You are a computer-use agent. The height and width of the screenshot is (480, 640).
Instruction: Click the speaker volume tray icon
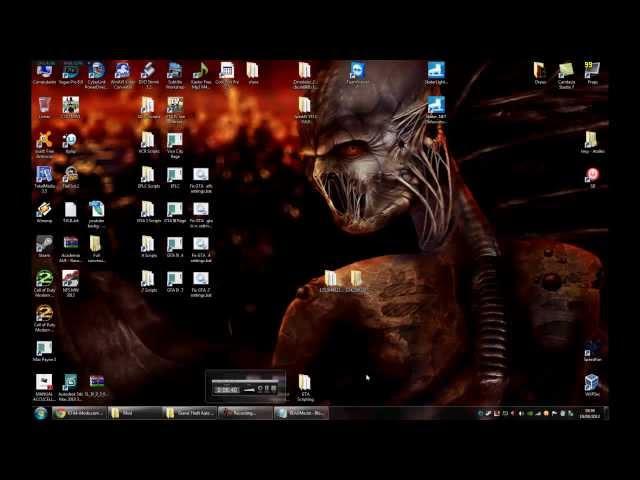(x=521, y=413)
